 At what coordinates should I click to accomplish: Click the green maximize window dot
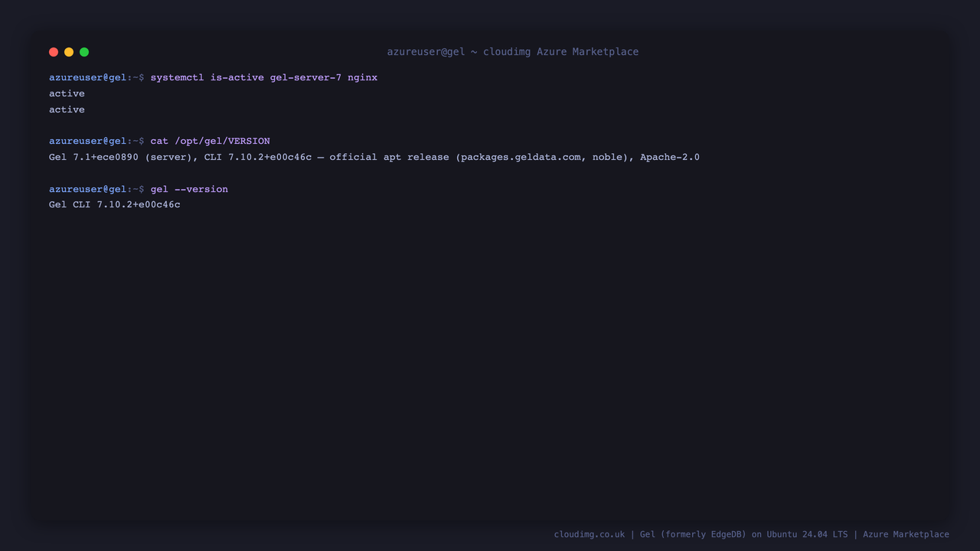(x=84, y=52)
